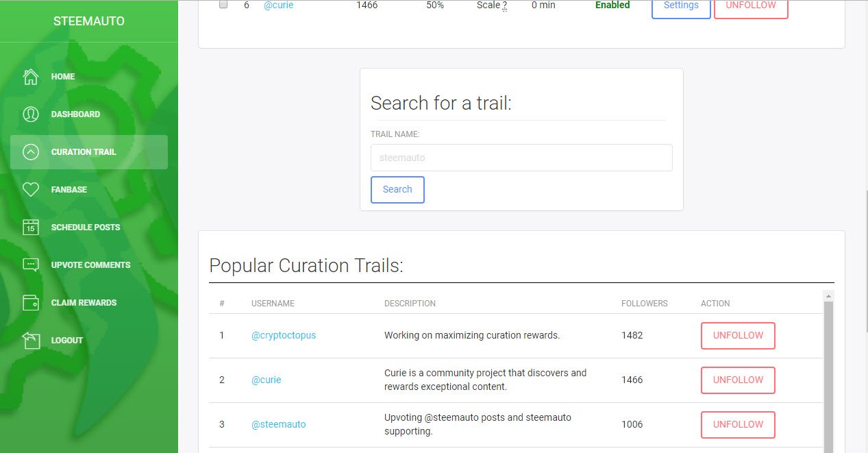868x453 pixels.
Task: Click the 'Upvoting @steemauto posts' description
Action: pos(478,424)
